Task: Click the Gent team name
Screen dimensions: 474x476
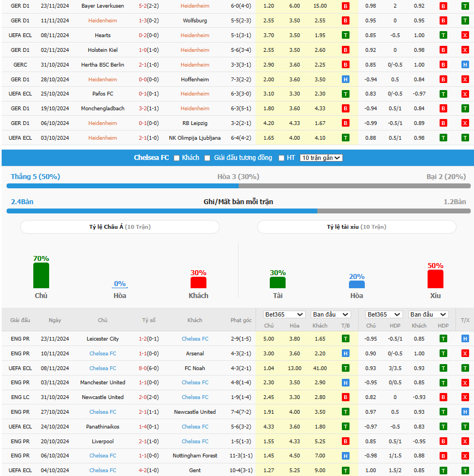Action: click(x=194, y=470)
